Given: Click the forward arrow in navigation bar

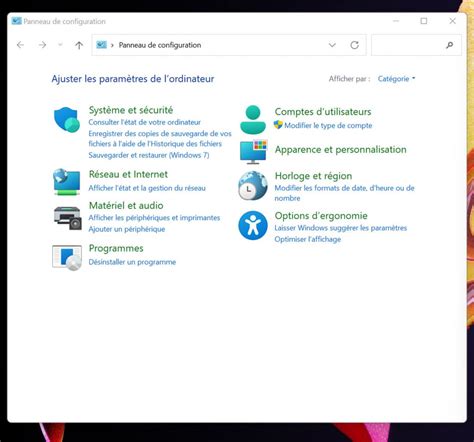Looking at the screenshot, I should (42, 45).
